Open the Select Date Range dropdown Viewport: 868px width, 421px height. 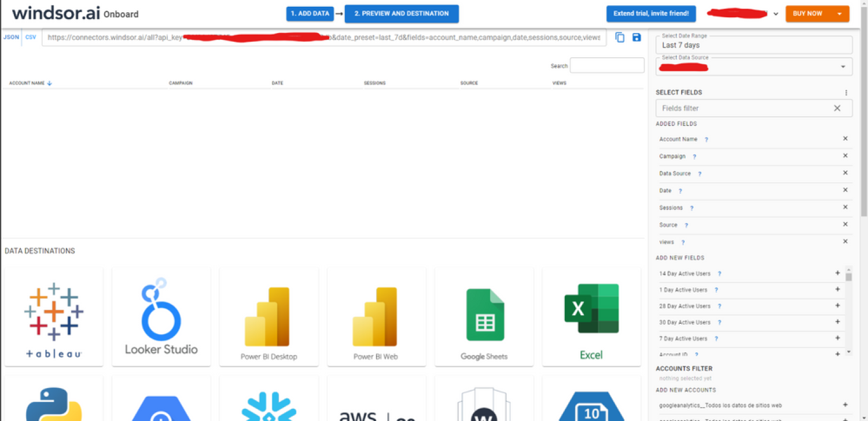(753, 45)
